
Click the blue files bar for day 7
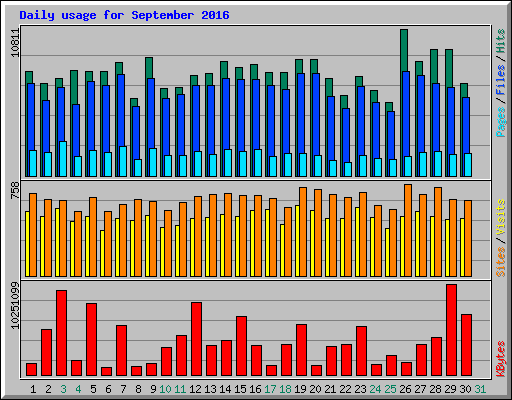pos(121,110)
